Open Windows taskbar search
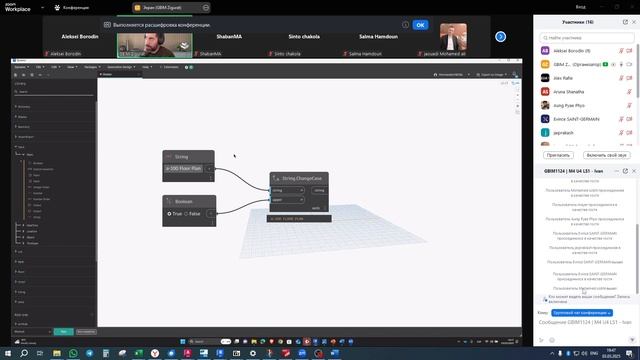 point(24,353)
